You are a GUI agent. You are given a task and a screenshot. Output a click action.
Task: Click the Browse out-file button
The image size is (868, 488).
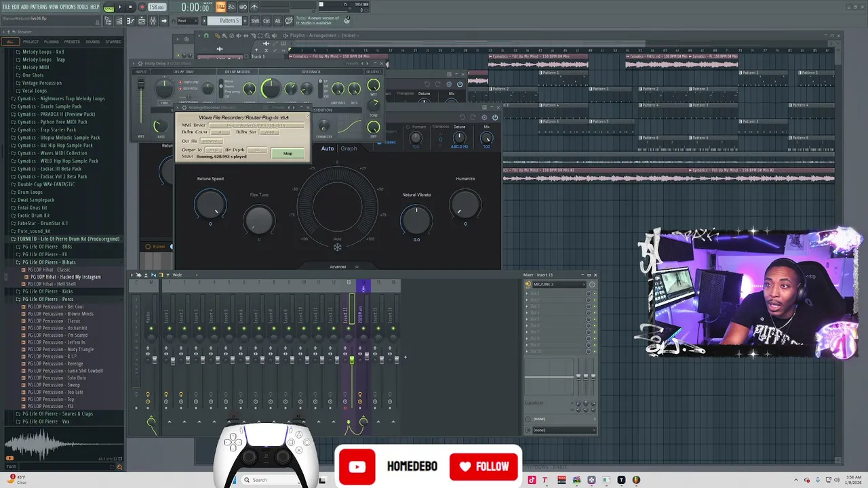pos(212,141)
